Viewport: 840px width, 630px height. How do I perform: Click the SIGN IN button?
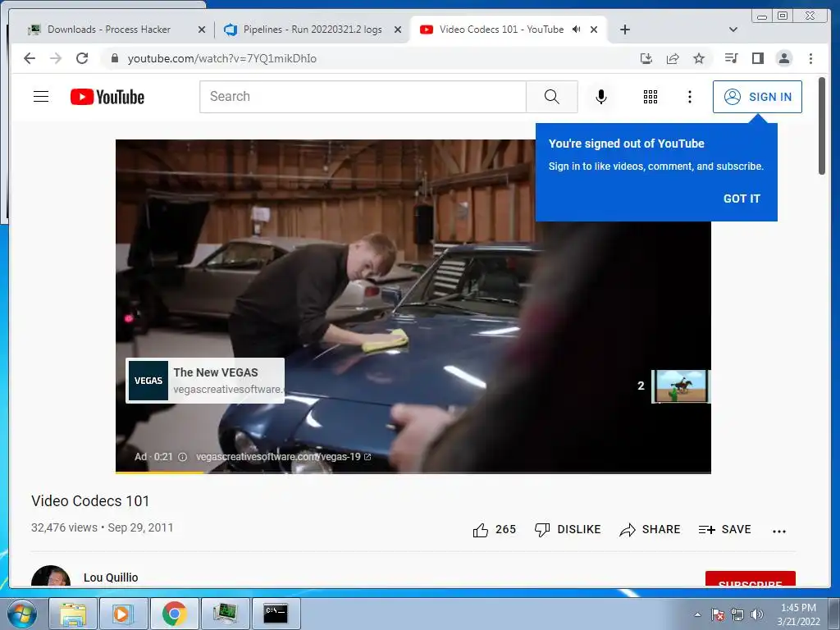(x=757, y=97)
